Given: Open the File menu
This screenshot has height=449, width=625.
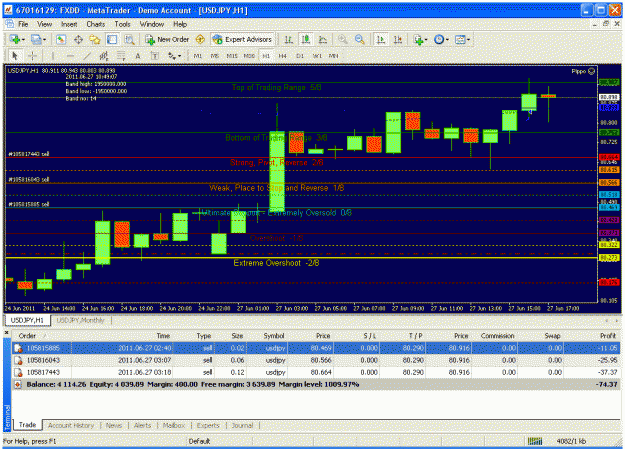Looking at the screenshot, I should (x=23, y=24).
